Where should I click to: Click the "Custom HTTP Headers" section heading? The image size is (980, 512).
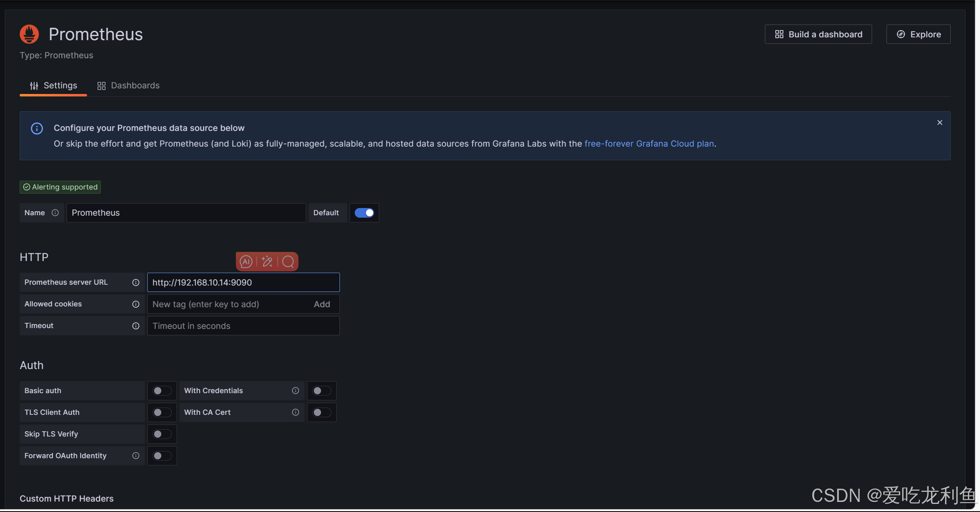[x=67, y=498]
